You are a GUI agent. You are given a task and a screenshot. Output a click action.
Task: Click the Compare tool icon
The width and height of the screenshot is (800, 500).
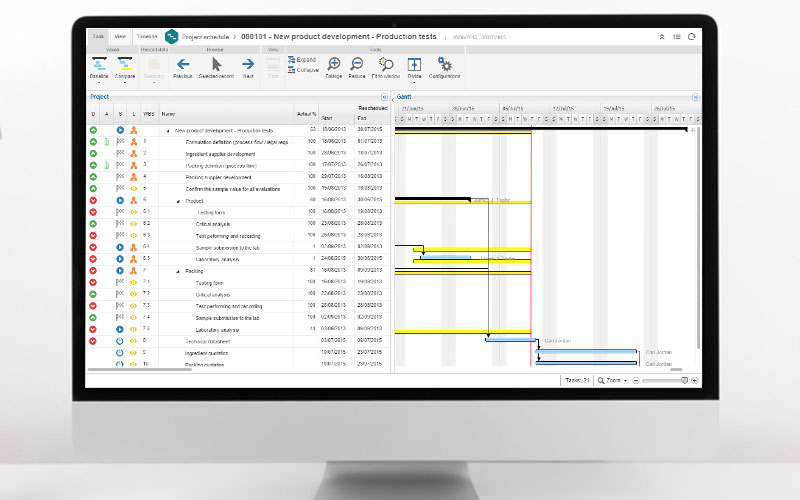(126, 64)
